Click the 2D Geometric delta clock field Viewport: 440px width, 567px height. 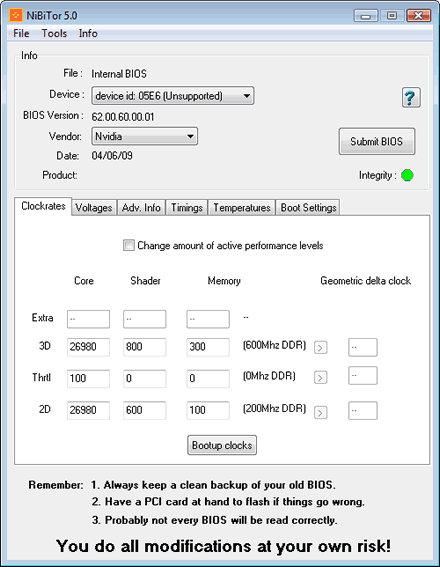[363, 410]
